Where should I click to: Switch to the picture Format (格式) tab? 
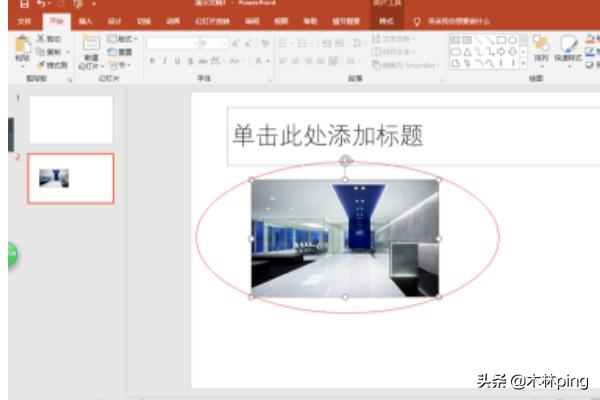pos(386,21)
